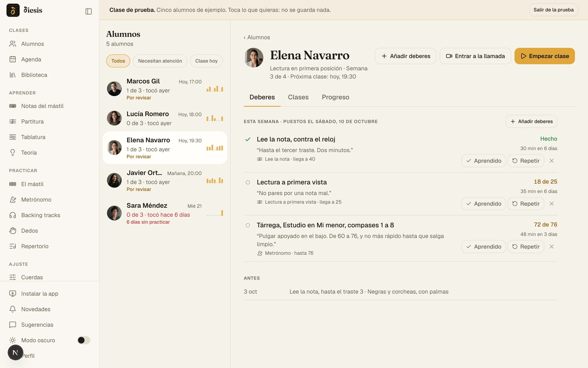
Task: Filter students by Clase hoy
Action: [x=206, y=61]
